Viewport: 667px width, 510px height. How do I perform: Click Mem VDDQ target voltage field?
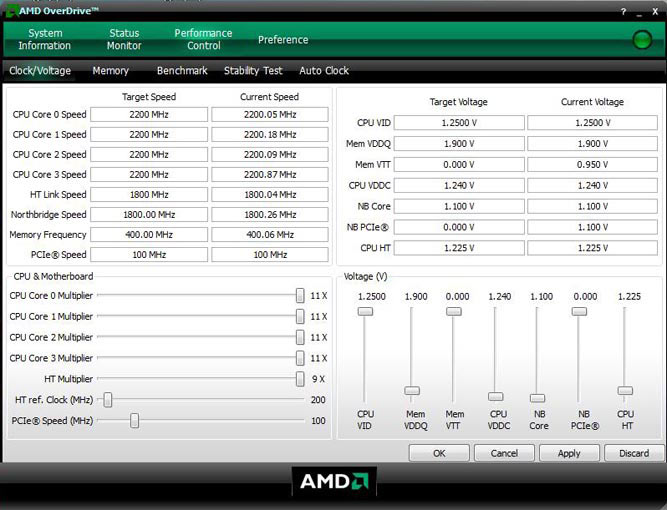coord(459,143)
